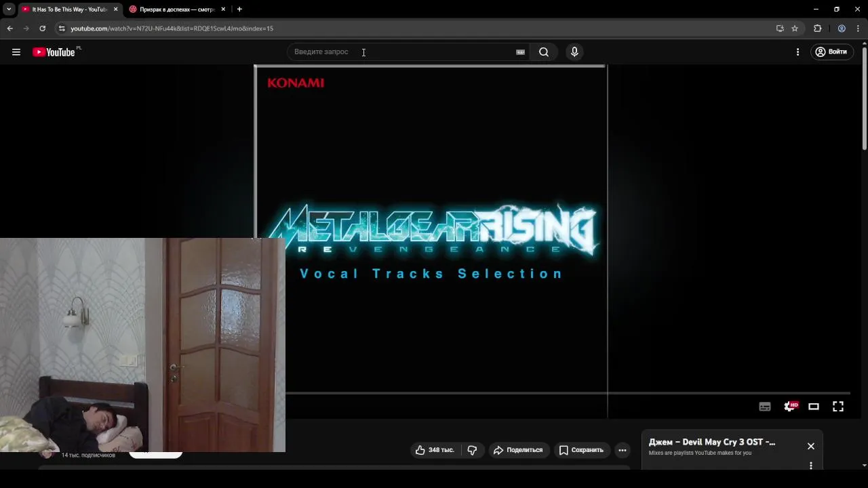
Task: Share the video via Поделиться
Action: [518, 450]
